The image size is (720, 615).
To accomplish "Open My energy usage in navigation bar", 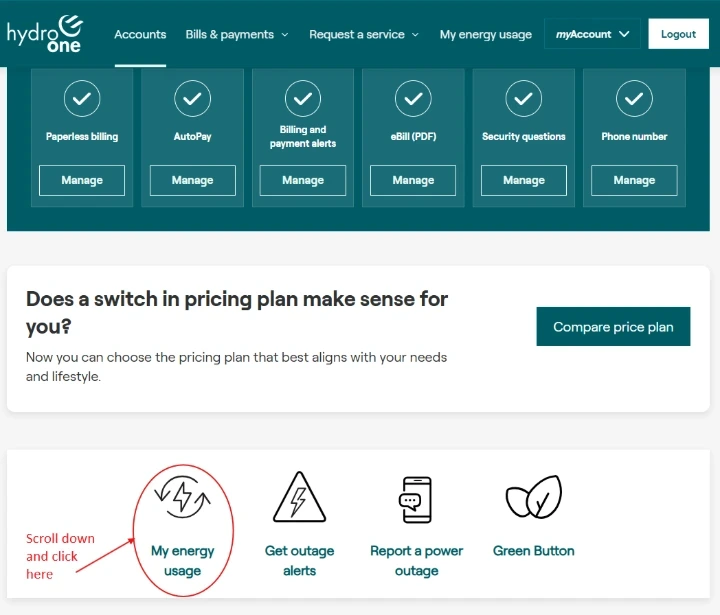I will point(485,34).
